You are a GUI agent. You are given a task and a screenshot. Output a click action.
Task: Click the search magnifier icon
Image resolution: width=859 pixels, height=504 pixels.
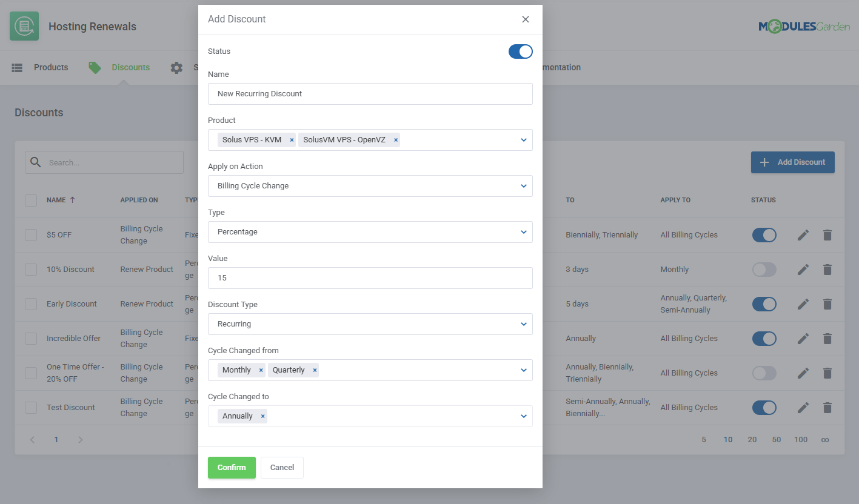coord(36,162)
